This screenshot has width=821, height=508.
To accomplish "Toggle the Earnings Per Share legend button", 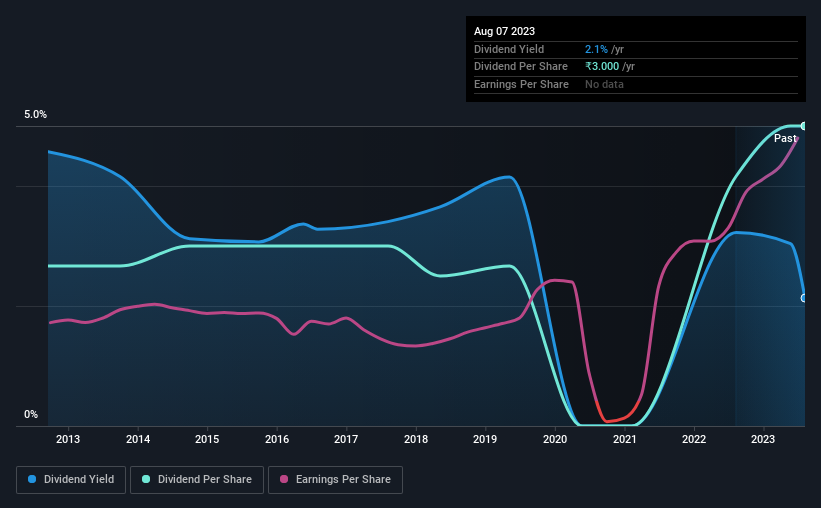I will coord(335,480).
